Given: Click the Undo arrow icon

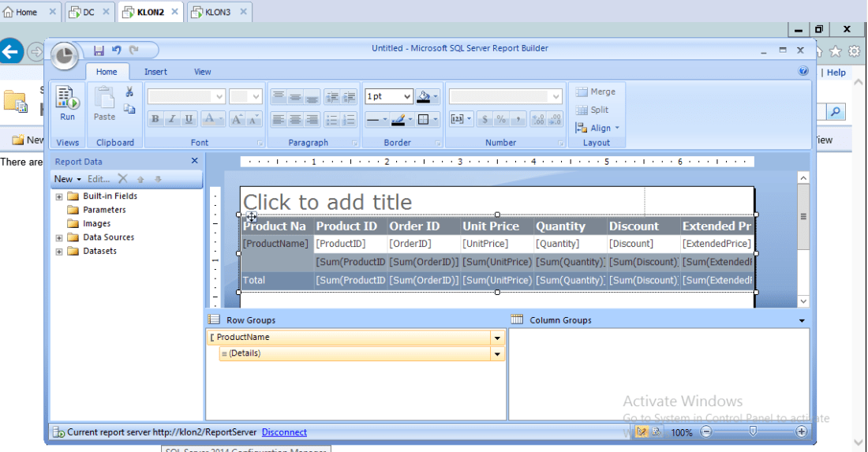Looking at the screenshot, I should (117, 50).
